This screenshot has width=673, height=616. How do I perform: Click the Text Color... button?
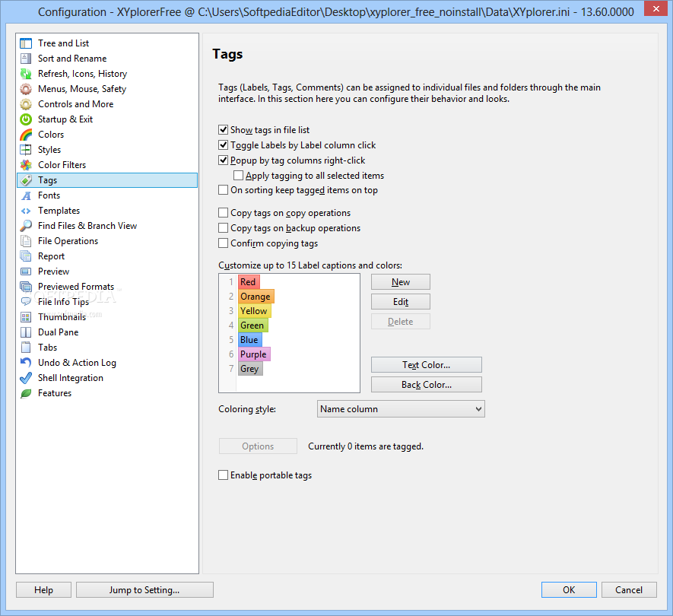click(426, 365)
